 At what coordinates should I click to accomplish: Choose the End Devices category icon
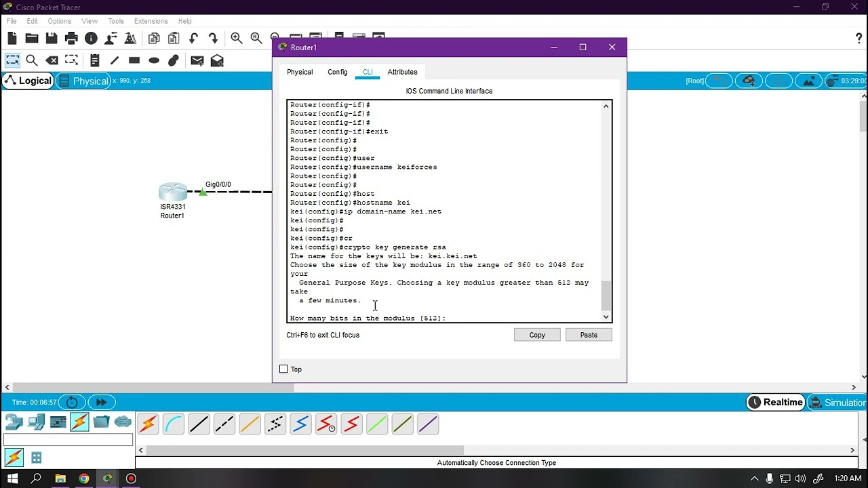[37, 423]
